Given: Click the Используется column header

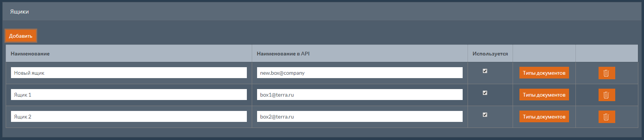Looking at the screenshot, I should click(490, 54).
